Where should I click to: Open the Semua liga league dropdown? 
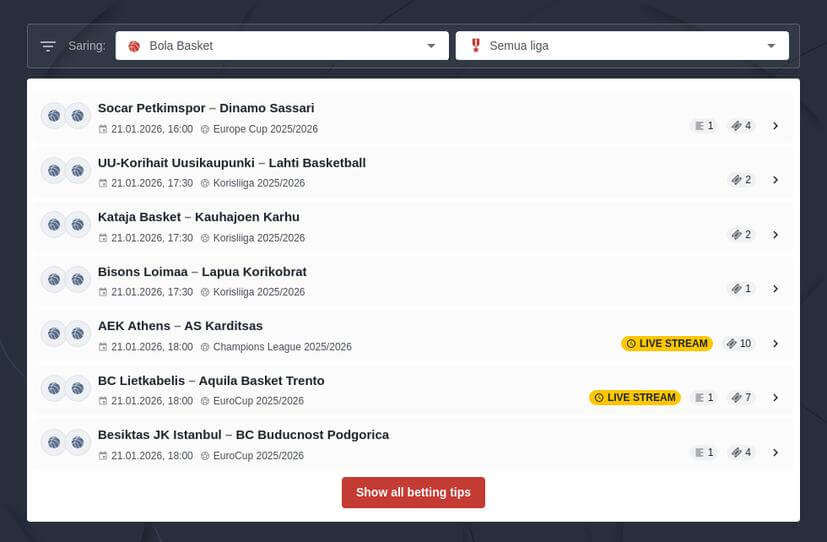621,46
